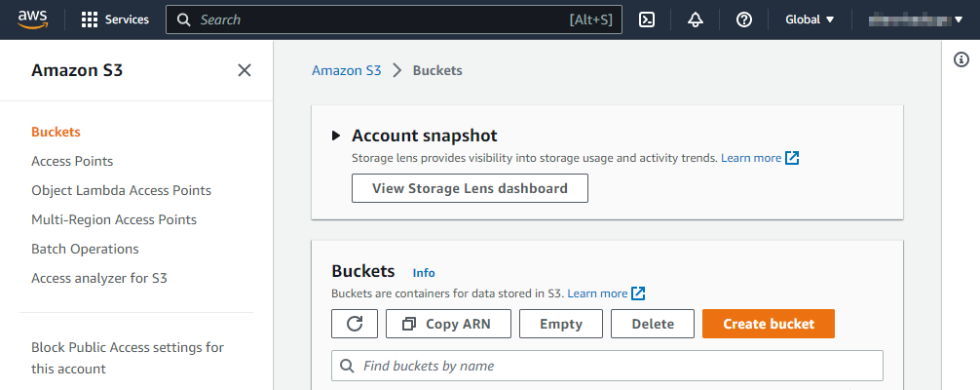Open the Services grid menu
The width and height of the screenshot is (980, 390).
[116, 19]
